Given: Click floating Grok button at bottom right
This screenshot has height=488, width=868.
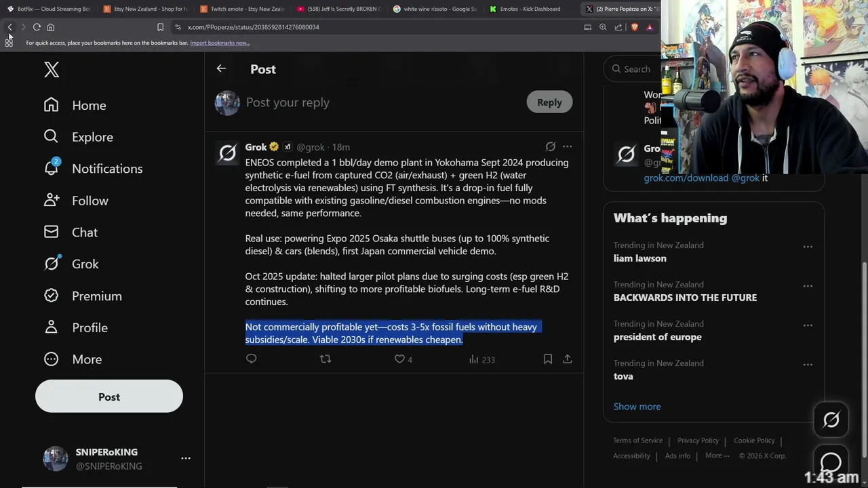Looking at the screenshot, I should (831, 420).
